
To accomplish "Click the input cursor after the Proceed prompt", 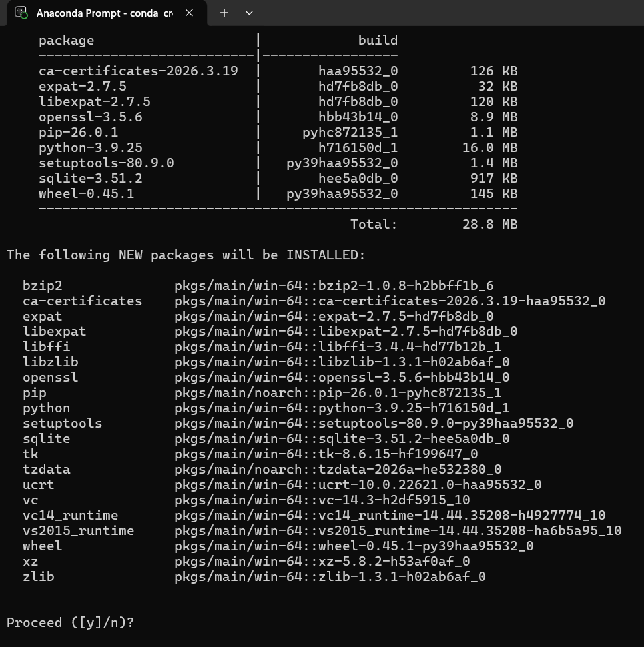I will [x=143, y=623].
